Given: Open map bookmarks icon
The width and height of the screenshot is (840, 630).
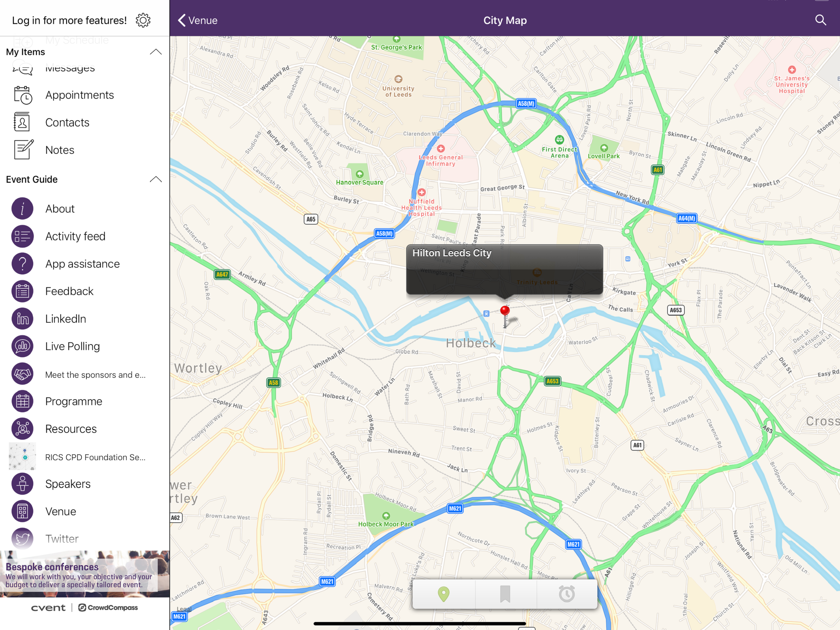Looking at the screenshot, I should 505,594.
